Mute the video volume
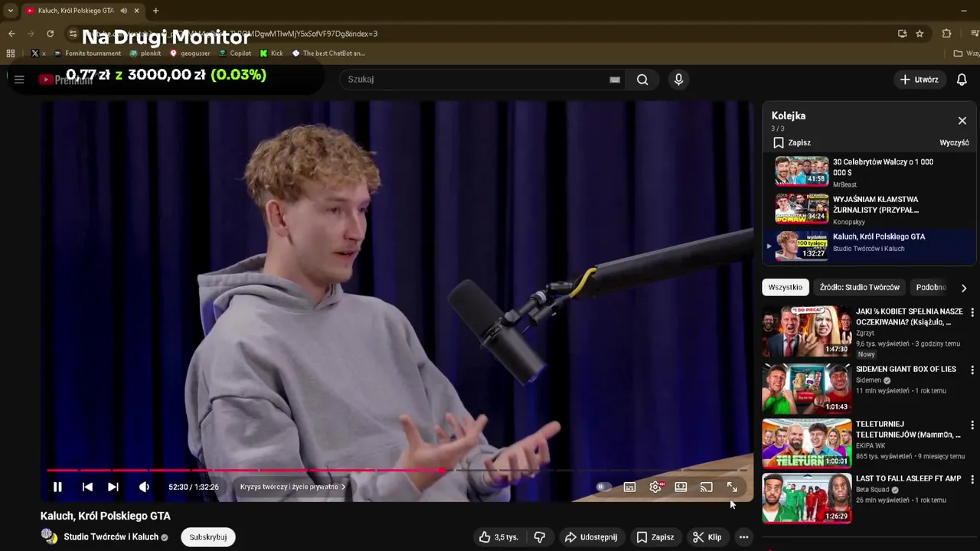Image resolution: width=980 pixels, height=551 pixels. pos(144,487)
